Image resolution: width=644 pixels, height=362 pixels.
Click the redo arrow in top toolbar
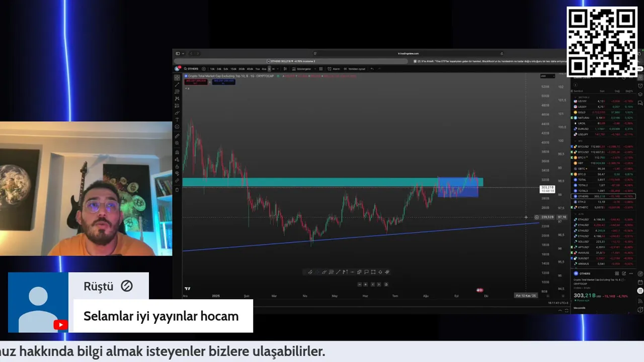tap(379, 69)
